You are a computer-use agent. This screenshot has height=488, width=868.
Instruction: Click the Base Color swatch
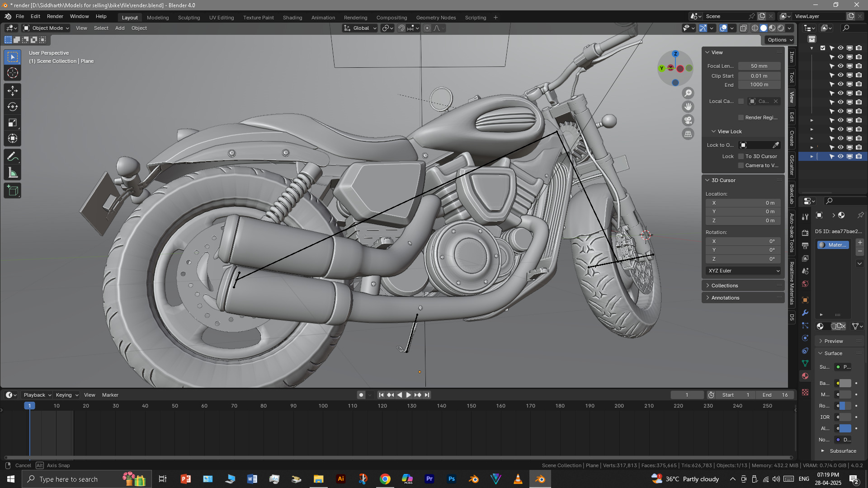tap(845, 383)
